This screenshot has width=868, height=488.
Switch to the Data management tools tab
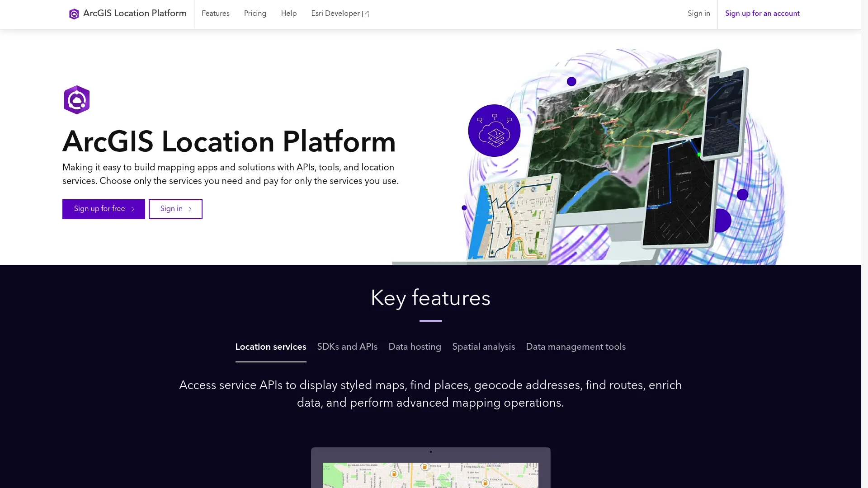[x=576, y=347]
